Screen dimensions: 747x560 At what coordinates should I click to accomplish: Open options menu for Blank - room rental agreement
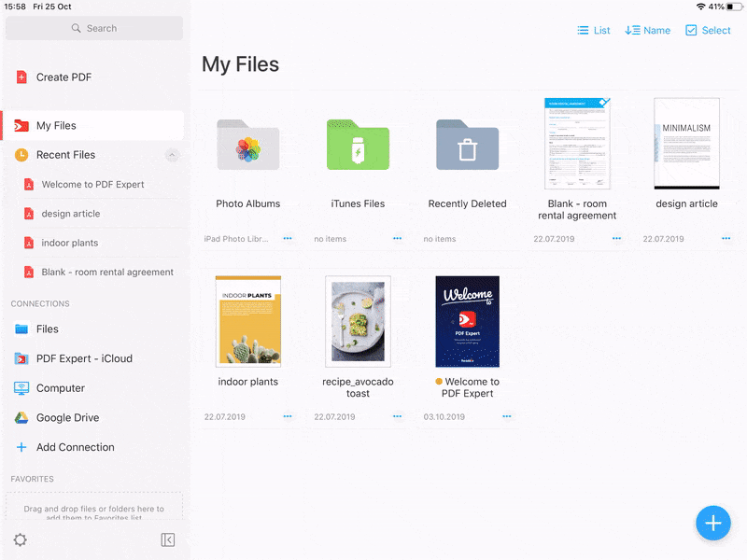point(616,238)
